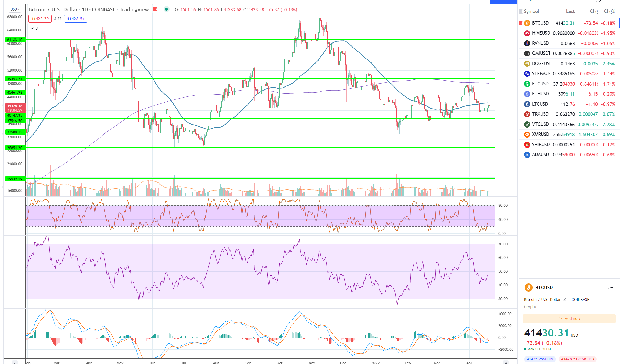620x364 pixels.
Task: Select HIVEUSD icon in watchlist
Action: (527, 33)
